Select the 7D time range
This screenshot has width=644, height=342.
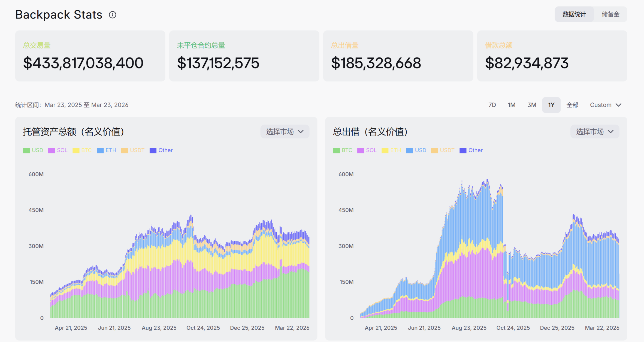492,105
